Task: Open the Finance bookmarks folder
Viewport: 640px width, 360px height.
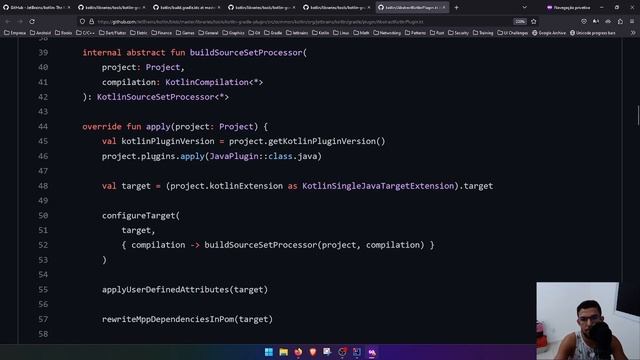Action: (161, 33)
